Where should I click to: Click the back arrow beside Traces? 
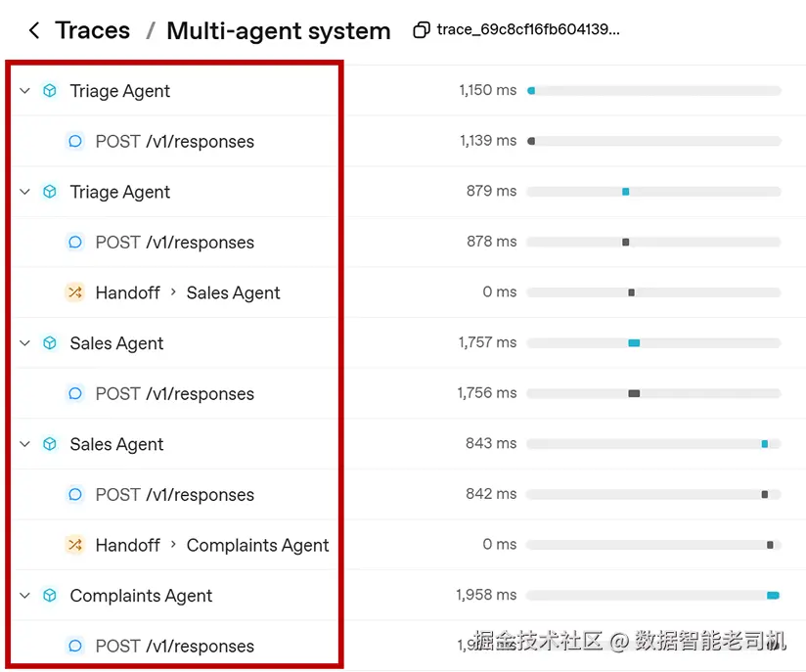click(34, 30)
